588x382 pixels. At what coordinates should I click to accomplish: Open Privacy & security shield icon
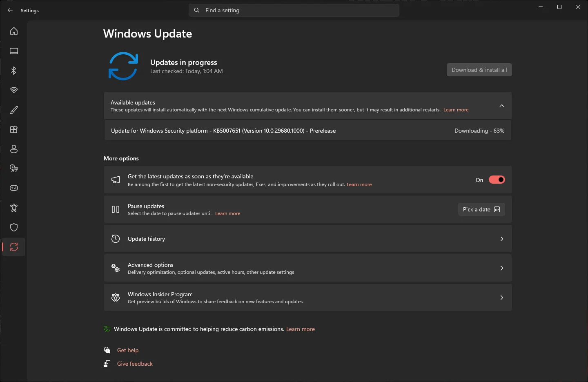(x=14, y=227)
